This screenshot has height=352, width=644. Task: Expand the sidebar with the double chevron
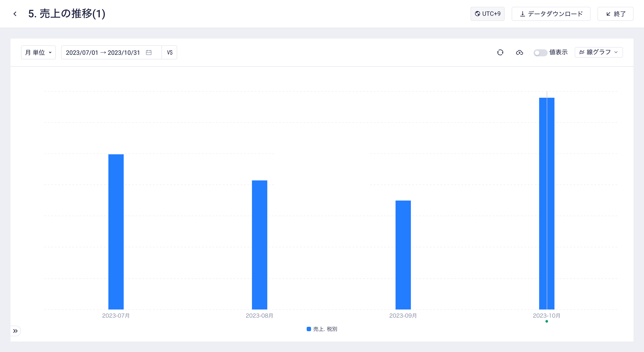coord(15,331)
